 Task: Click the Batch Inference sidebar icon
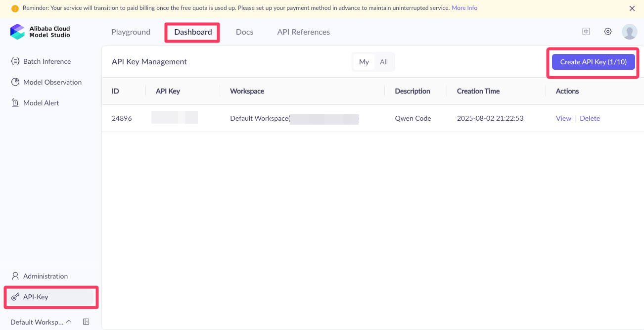pos(15,61)
